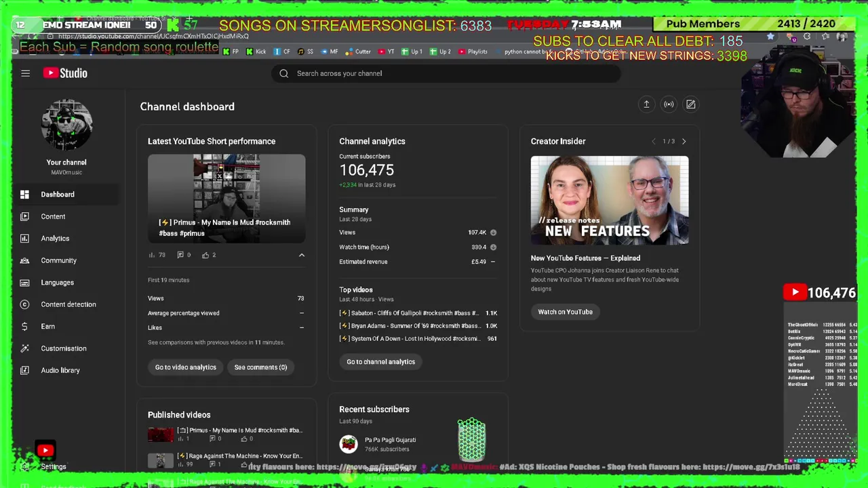Viewport: 868px width, 488px height.
Task: Click the Go live broadcast icon
Action: click(x=669, y=104)
